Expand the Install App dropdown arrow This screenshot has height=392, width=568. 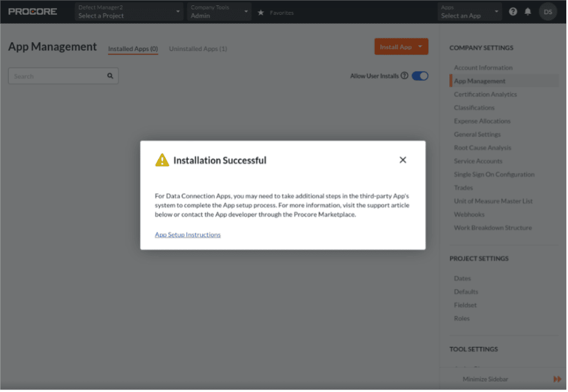tap(421, 47)
